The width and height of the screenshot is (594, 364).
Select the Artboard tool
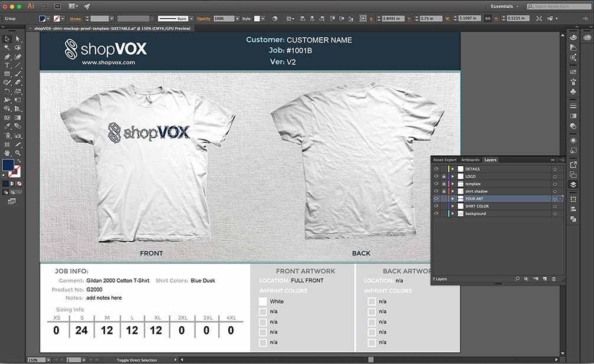click(7, 145)
